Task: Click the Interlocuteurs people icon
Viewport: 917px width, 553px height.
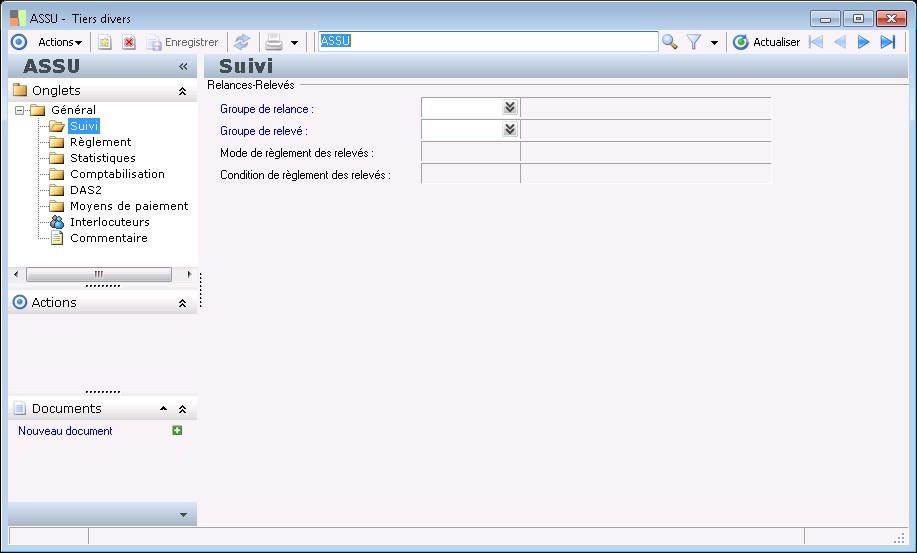Action: point(57,222)
